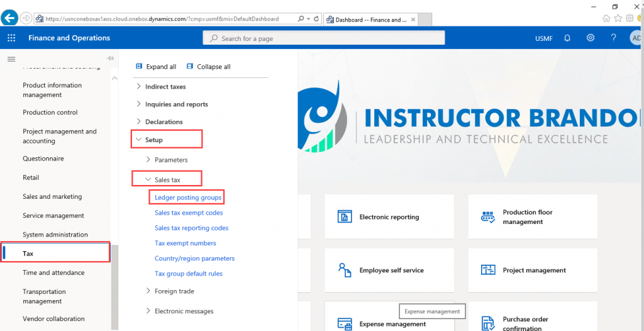Image resolution: width=644 pixels, height=331 pixels.
Task: Open Sales and marketing module
Action: 52,196
